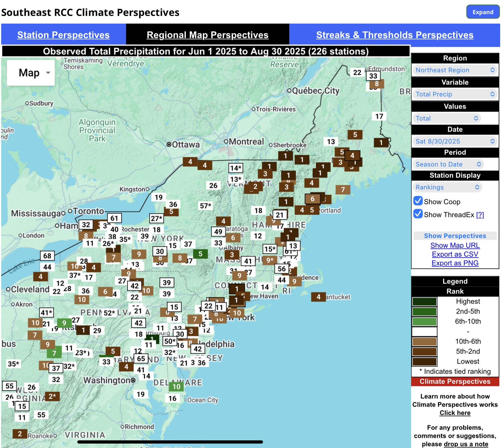Click green marker 9 near Pittsburgh
The height and width of the screenshot is (448, 504).
64,323
